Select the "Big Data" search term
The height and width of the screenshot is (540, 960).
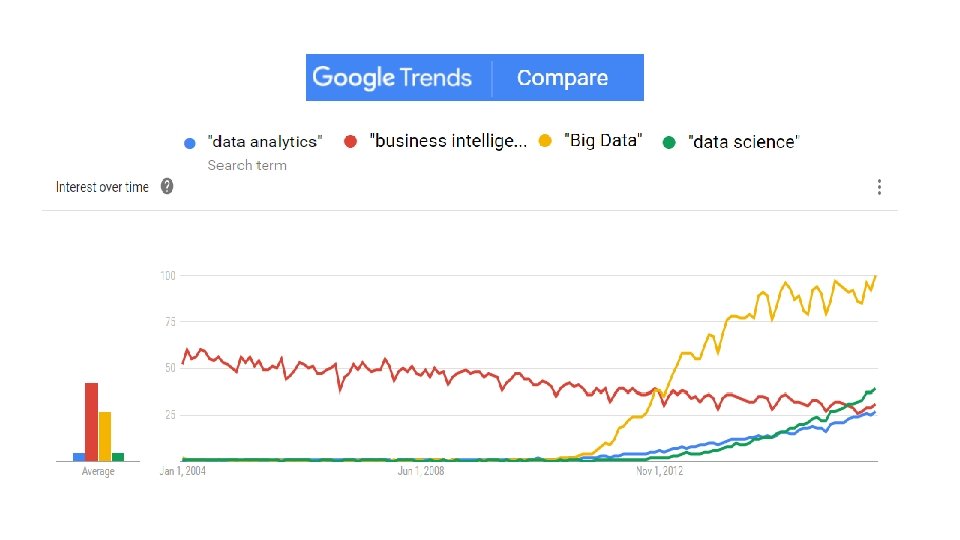tap(604, 141)
